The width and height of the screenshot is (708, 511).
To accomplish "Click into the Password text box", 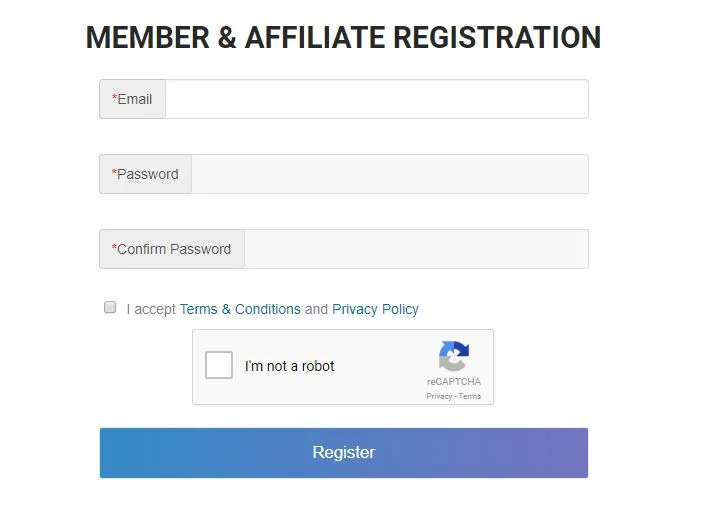I will point(390,174).
